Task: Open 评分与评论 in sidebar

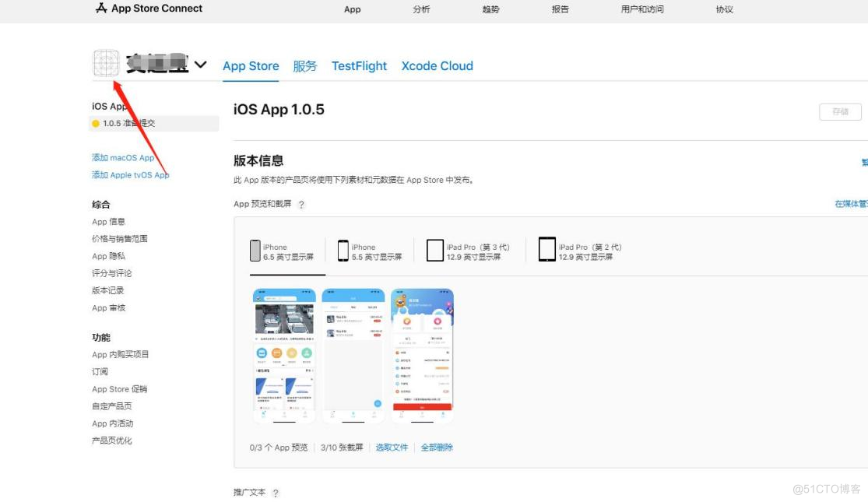Action: [112, 273]
